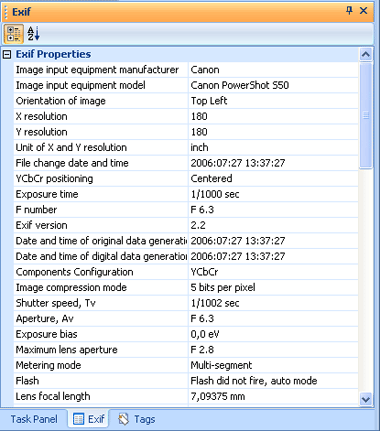
Task: Click the 'Multi-segment' value
Action: 221,365
